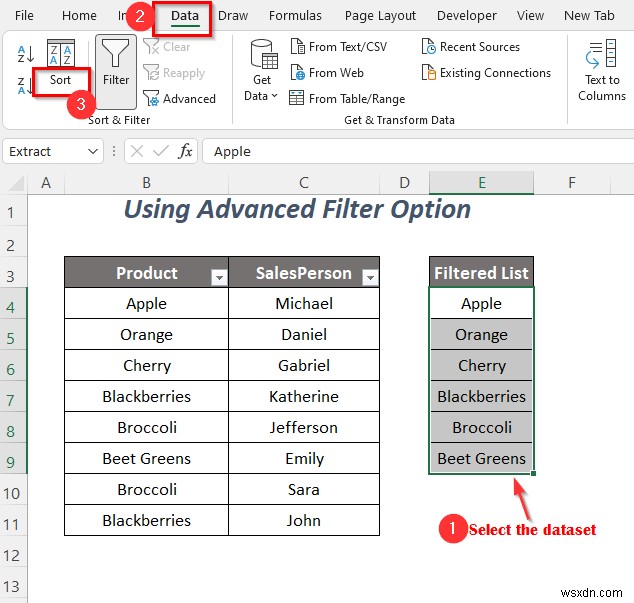This screenshot has width=634, height=603.
Task: Toggle the Filter funnel button
Action: 116,72
